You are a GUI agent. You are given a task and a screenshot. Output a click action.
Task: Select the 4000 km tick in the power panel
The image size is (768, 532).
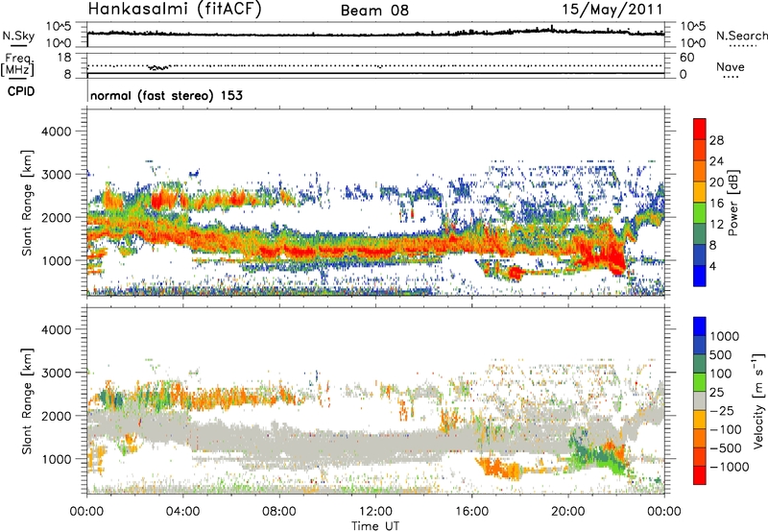pos(56,132)
